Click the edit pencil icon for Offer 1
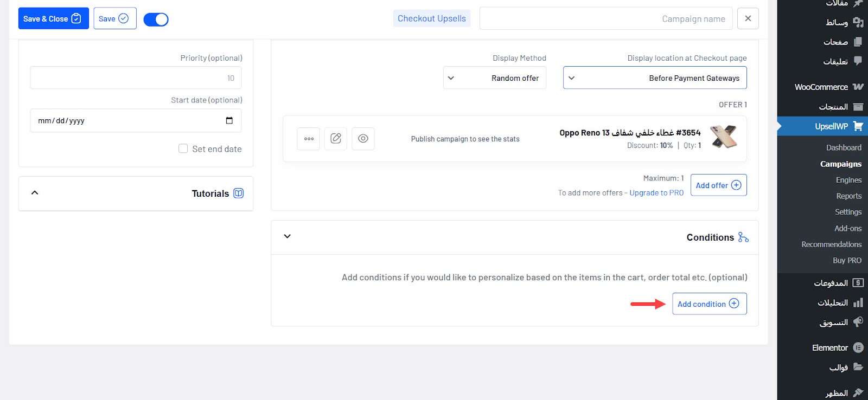This screenshot has height=400, width=868. [336, 139]
